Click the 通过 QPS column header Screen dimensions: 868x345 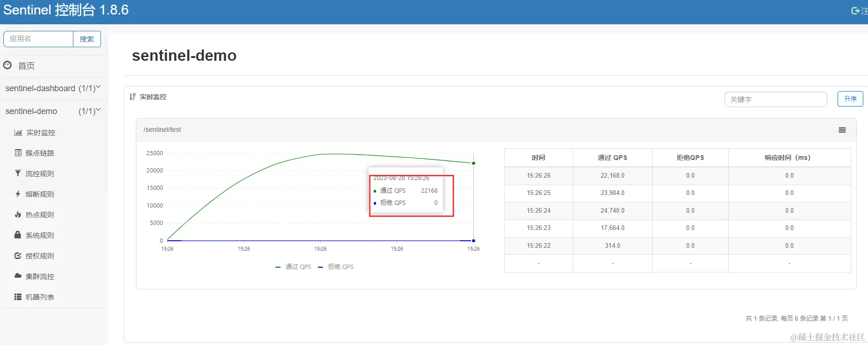612,158
